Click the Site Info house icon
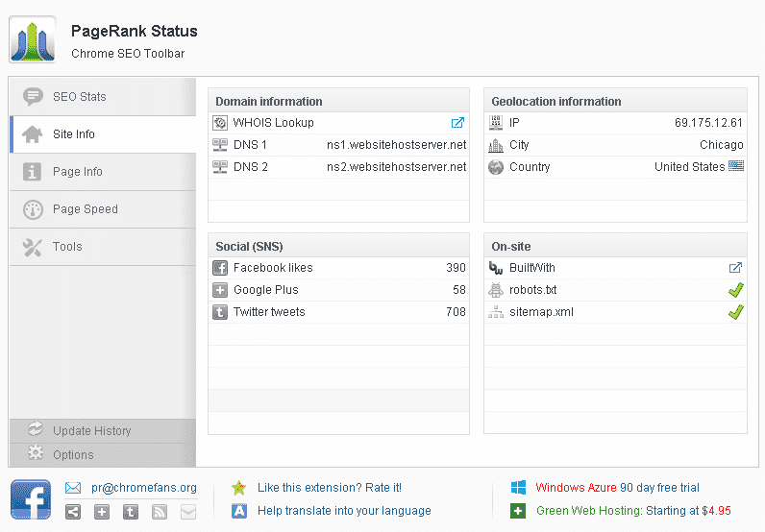 [33, 134]
